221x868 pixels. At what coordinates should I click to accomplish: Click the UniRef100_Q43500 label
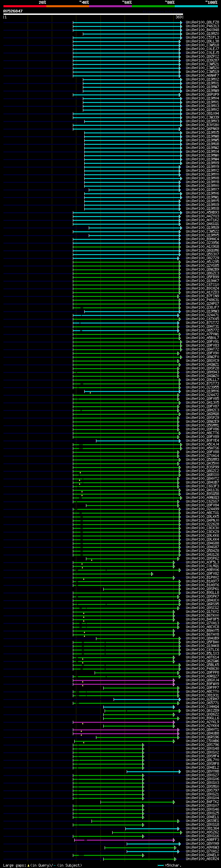(x=202, y=464)
